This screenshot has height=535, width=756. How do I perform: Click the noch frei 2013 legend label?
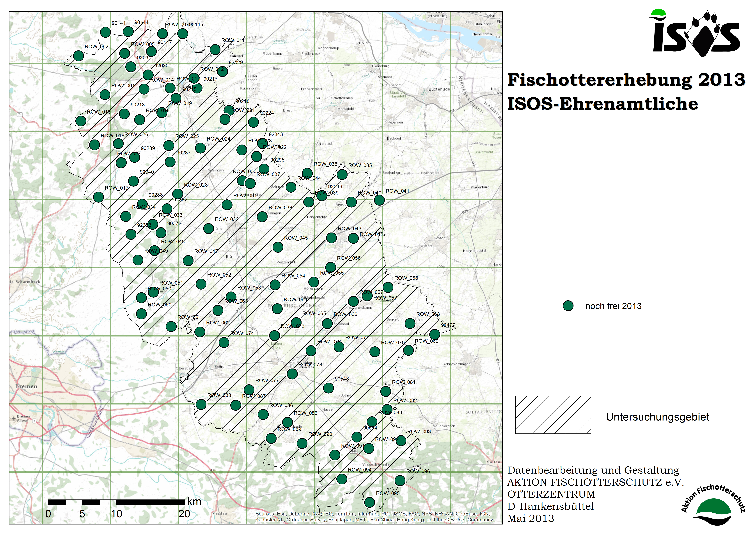pyautogui.click(x=613, y=306)
